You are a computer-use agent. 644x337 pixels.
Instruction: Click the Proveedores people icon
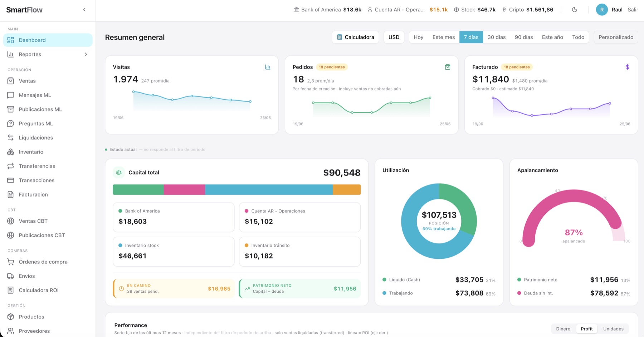11,331
